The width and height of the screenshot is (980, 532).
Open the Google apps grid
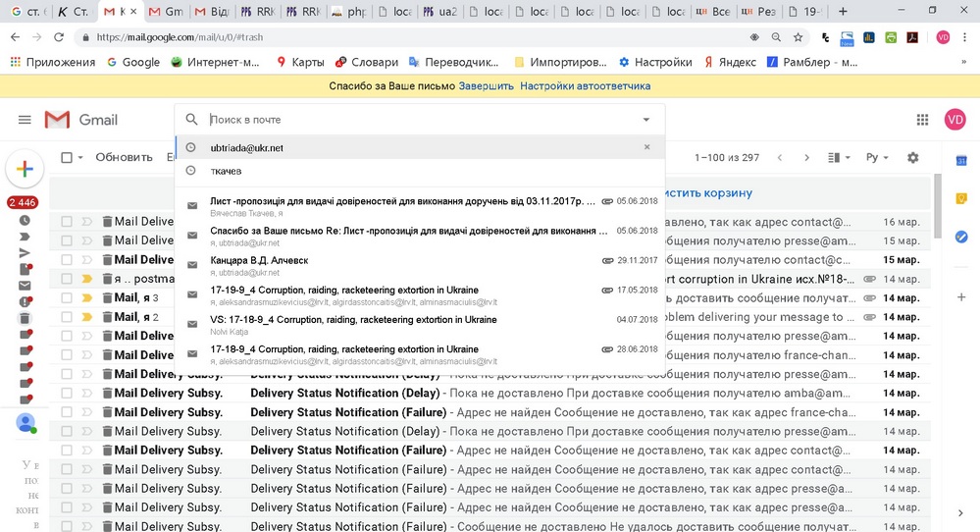tap(922, 120)
